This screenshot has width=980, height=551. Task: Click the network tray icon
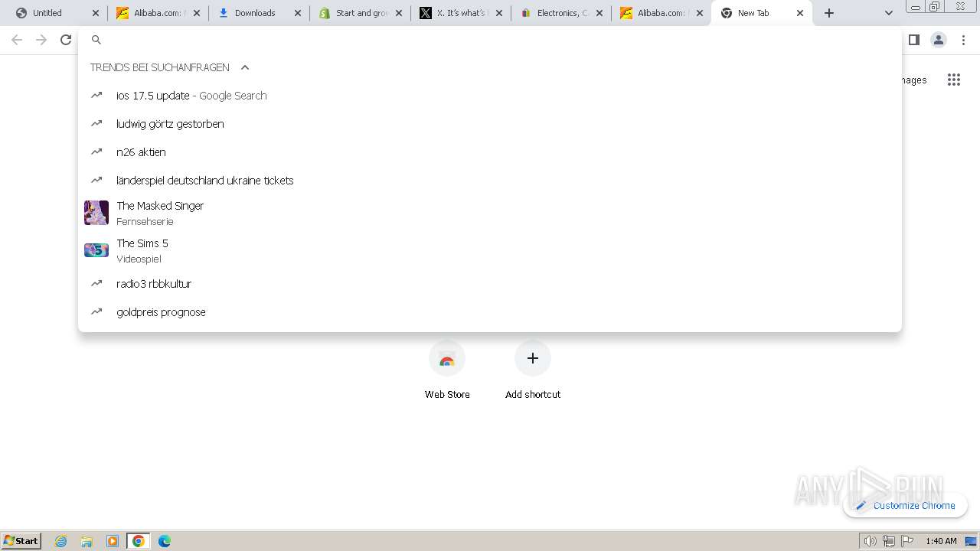(888, 541)
